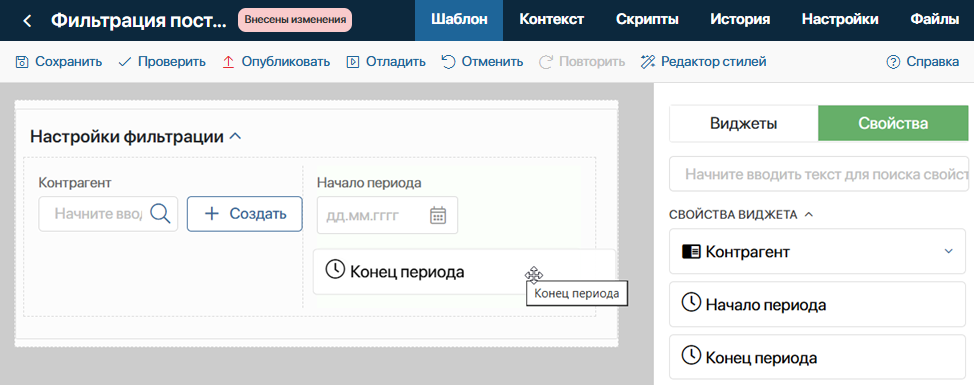Click the Справка question mark icon
This screenshot has height=385, width=974.
point(893,61)
